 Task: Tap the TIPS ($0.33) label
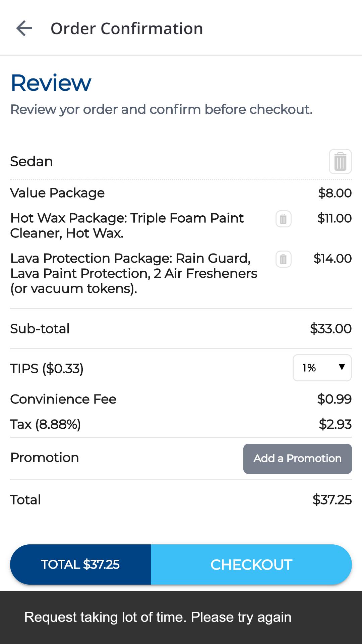[47, 369]
